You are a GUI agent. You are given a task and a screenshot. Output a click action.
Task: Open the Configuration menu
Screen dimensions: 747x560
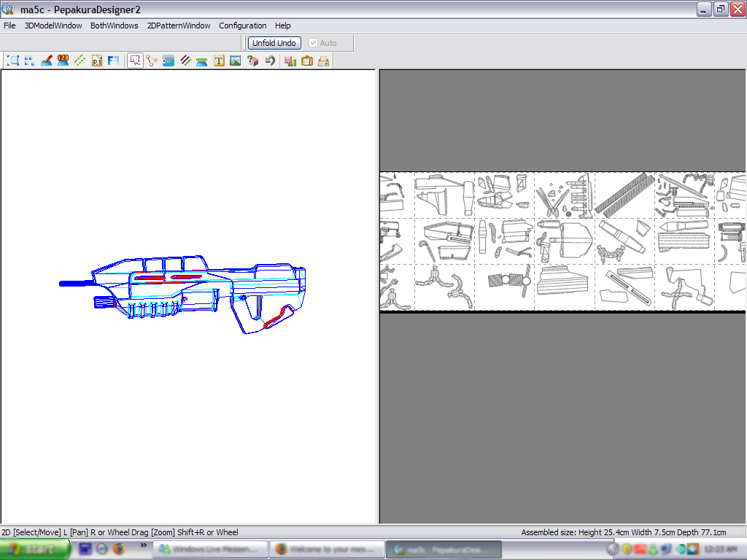point(242,26)
